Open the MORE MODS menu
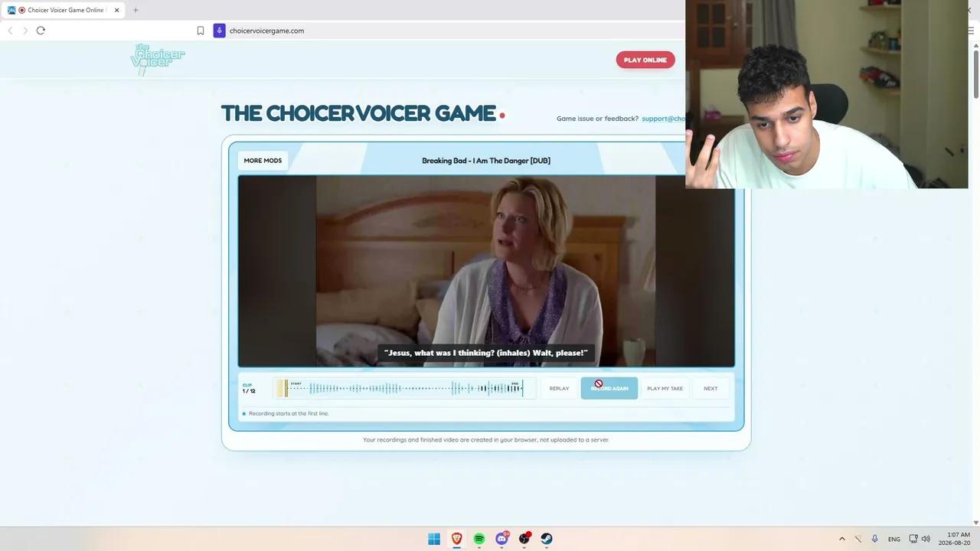The image size is (980, 551). (x=263, y=161)
